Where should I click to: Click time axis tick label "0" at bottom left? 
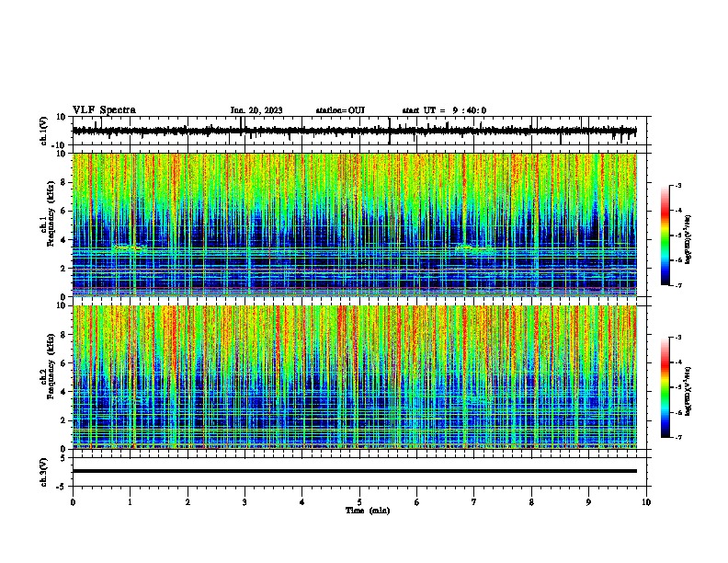pos(73,502)
